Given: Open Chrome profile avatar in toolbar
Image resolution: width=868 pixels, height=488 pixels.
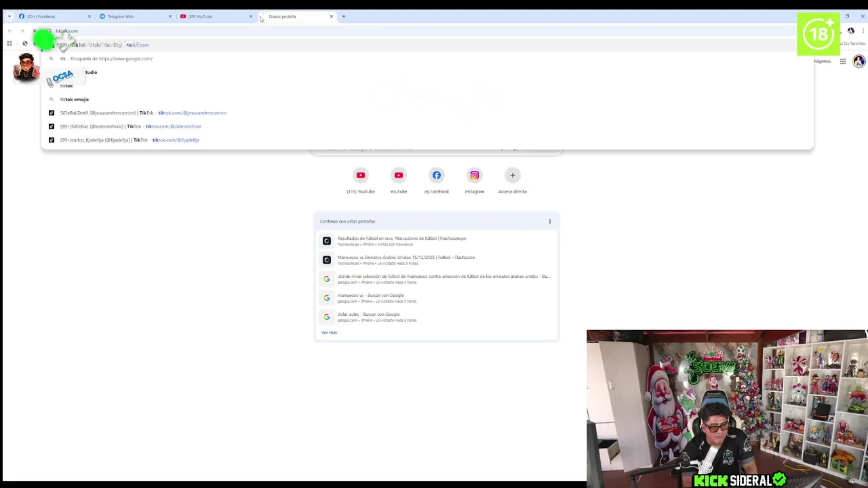Looking at the screenshot, I should point(851,30).
